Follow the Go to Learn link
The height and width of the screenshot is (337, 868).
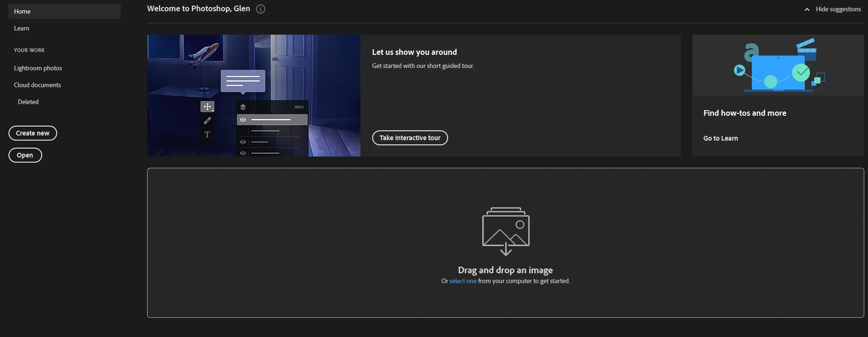point(720,138)
